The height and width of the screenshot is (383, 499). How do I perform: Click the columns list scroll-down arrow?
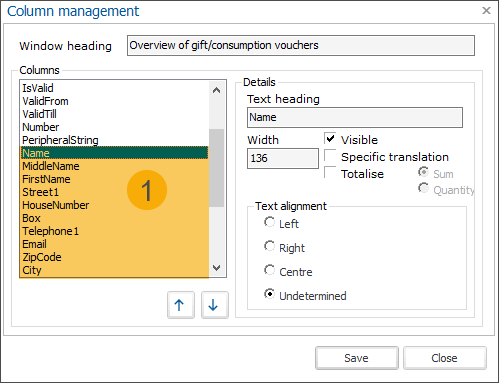[217, 268]
